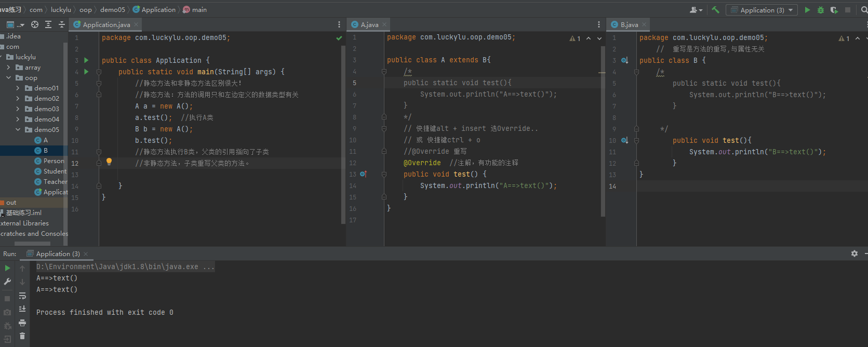Rerun Application in Run panel
This screenshot has height=347, width=868.
tap(7, 268)
